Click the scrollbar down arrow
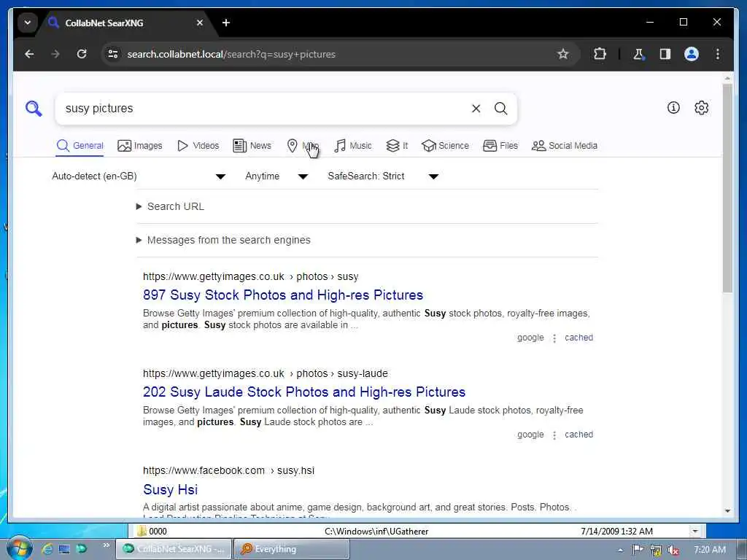Viewport: 747px width, 560px height. [727, 511]
